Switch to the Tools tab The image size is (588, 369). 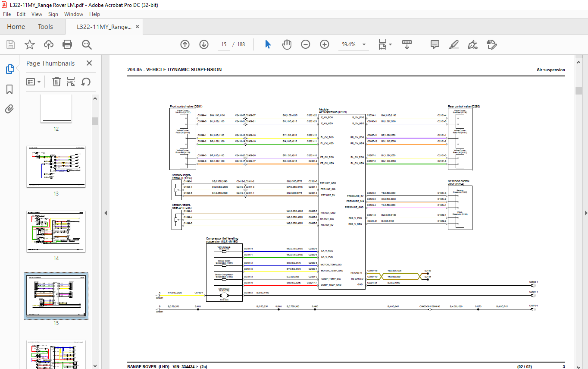pos(45,27)
